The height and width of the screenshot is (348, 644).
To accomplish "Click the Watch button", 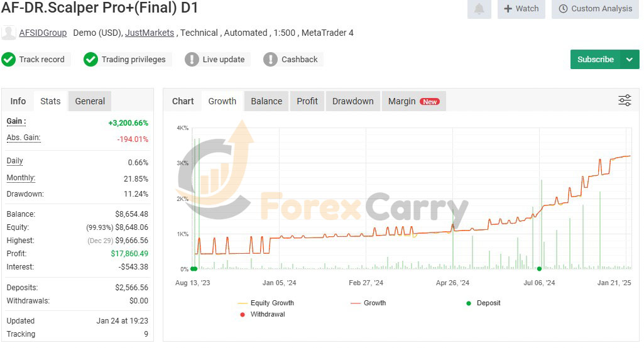I will 521,9.
